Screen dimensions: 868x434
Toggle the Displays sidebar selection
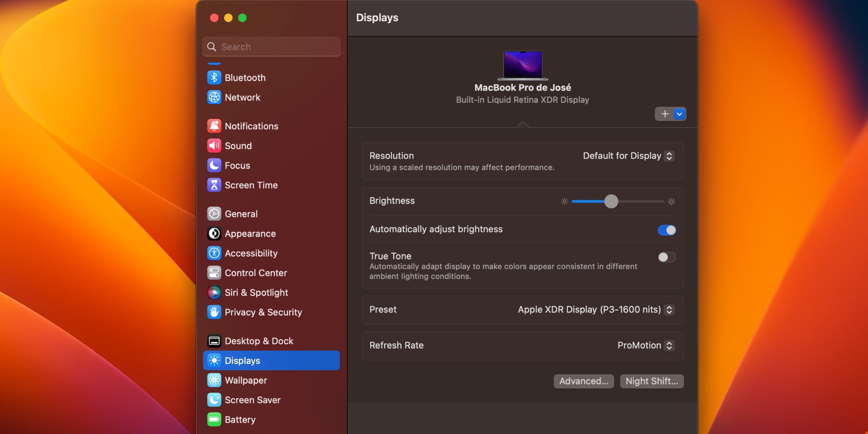pos(242,360)
